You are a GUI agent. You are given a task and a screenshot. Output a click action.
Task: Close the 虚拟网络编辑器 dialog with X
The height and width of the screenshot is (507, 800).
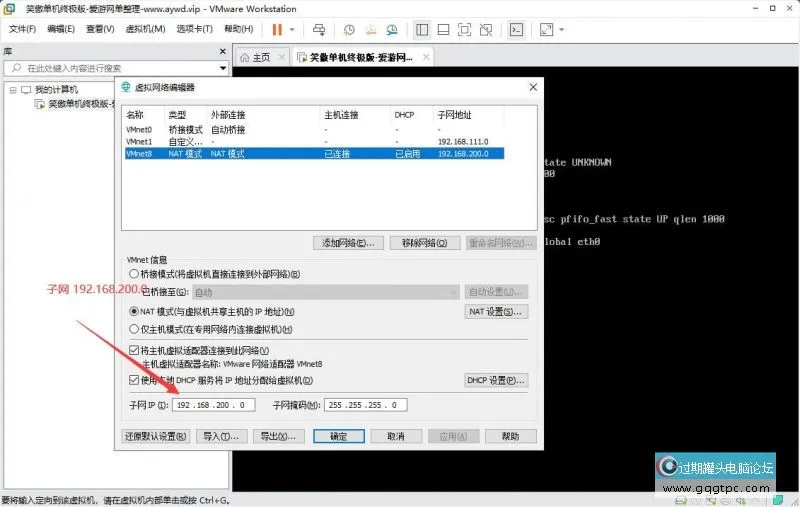coord(533,87)
